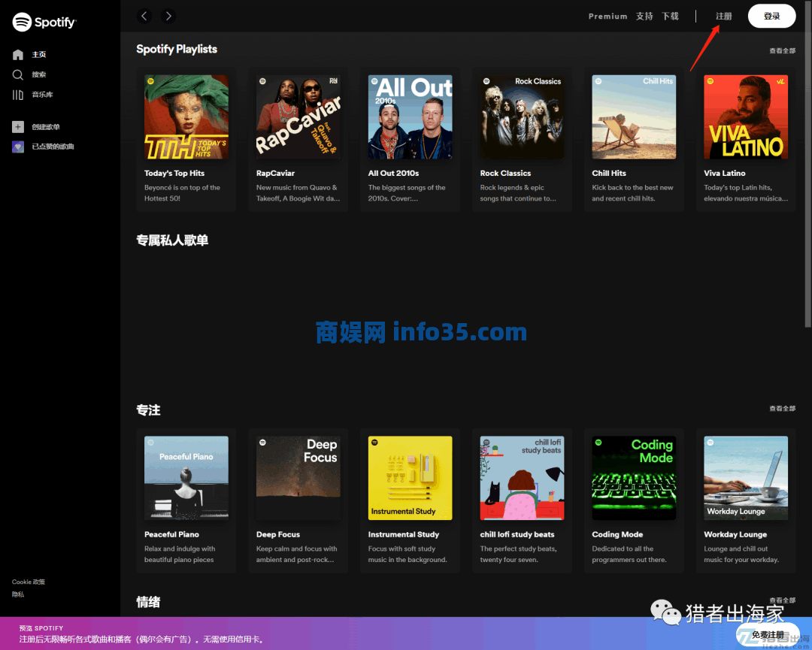Open Coding Mode playlist cover
Image resolution: width=812 pixels, height=650 pixels.
[634, 478]
